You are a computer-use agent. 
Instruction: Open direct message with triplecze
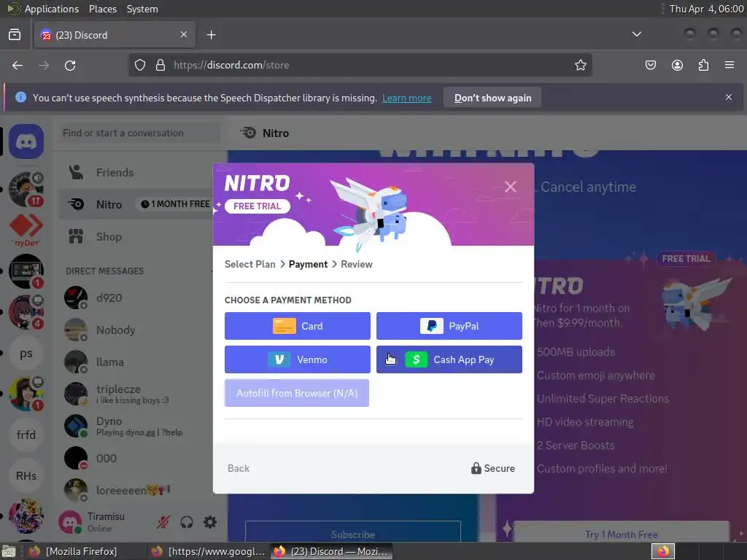[136, 394]
